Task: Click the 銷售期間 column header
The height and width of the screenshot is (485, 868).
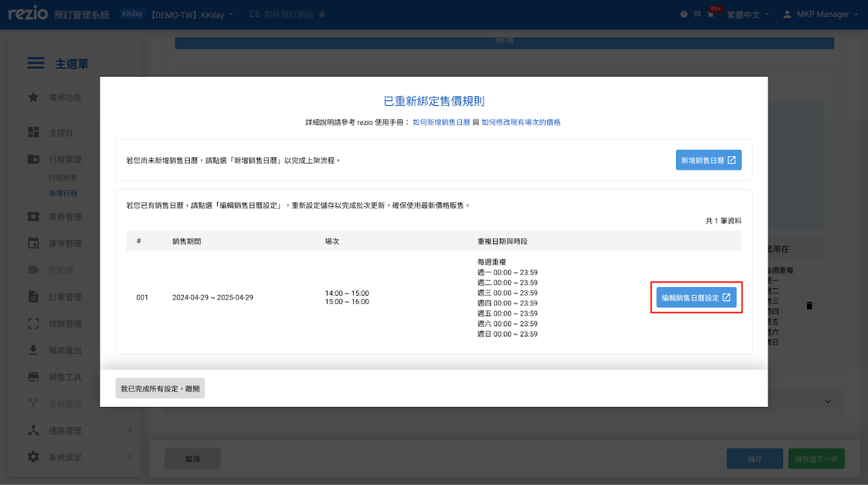Action: 186,241
